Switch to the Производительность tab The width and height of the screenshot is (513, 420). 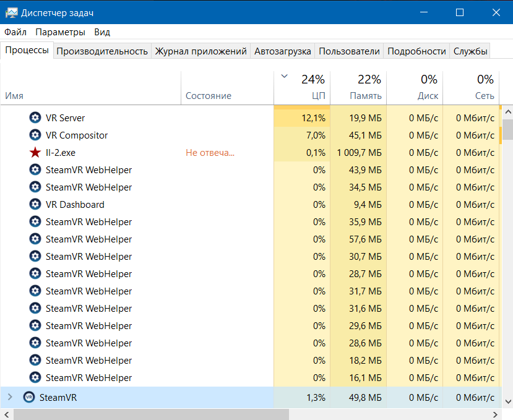(102, 51)
